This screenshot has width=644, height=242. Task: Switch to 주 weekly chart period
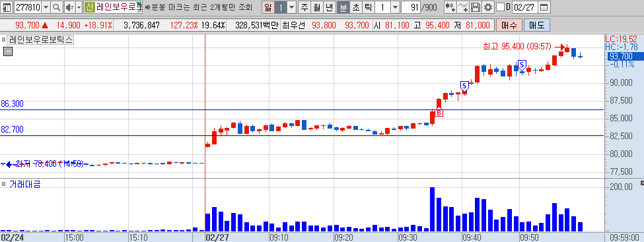(304, 7)
